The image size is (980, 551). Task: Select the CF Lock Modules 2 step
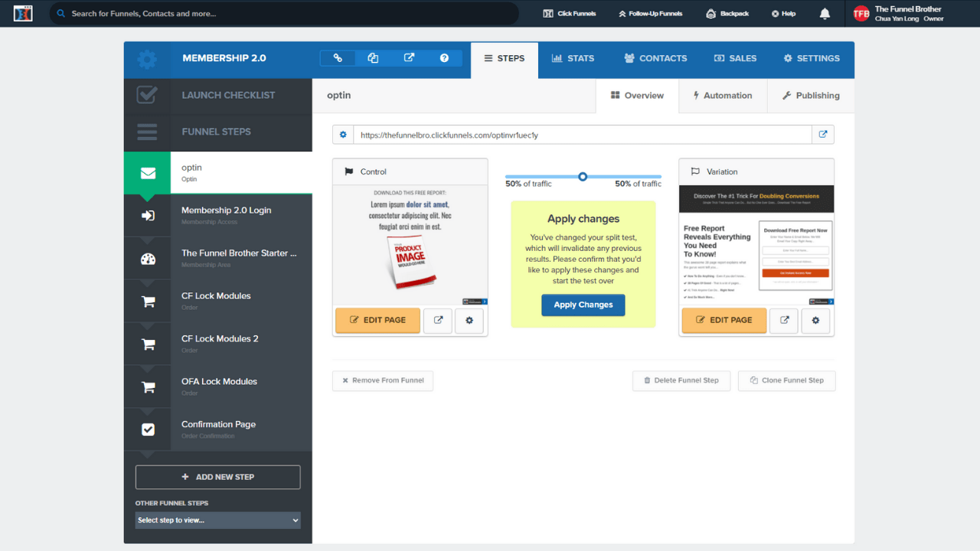tap(218, 344)
